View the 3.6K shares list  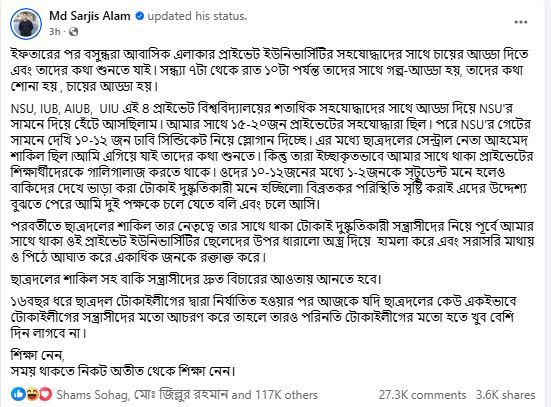pyautogui.click(x=506, y=395)
